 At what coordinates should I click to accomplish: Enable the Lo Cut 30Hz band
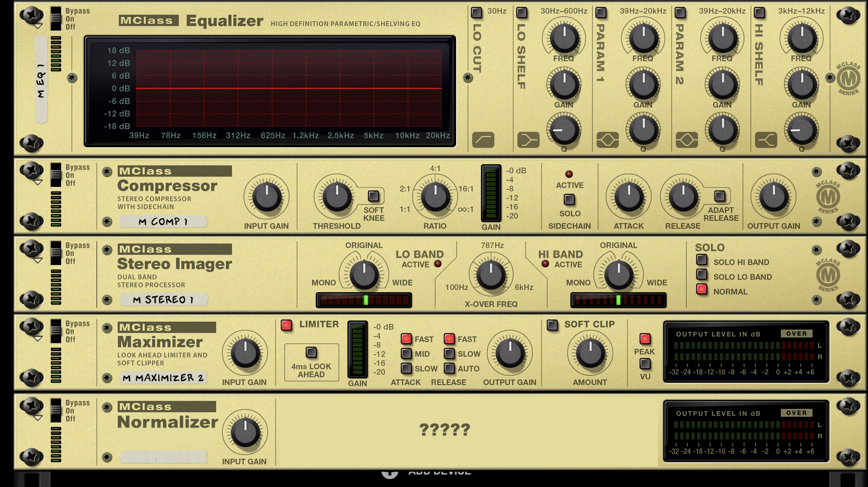click(x=477, y=12)
